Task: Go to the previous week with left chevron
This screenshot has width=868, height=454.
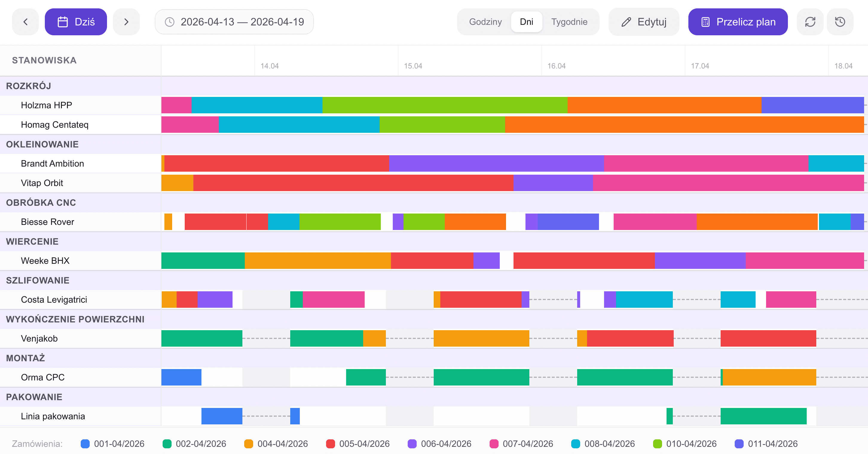Action: [25, 22]
